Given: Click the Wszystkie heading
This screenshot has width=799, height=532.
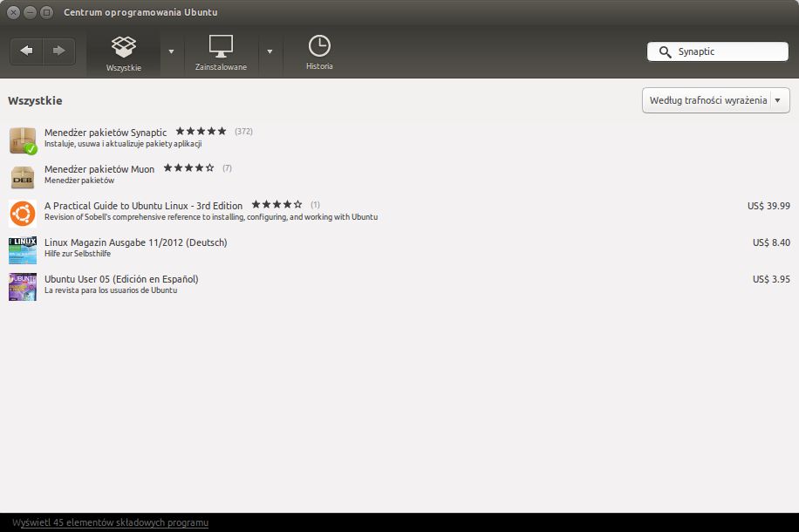Looking at the screenshot, I should tap(35, 101).
